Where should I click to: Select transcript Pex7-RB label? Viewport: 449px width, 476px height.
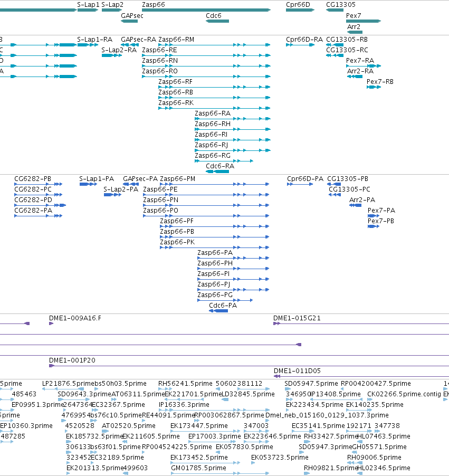pyautogui.click(x=380, y=82)
